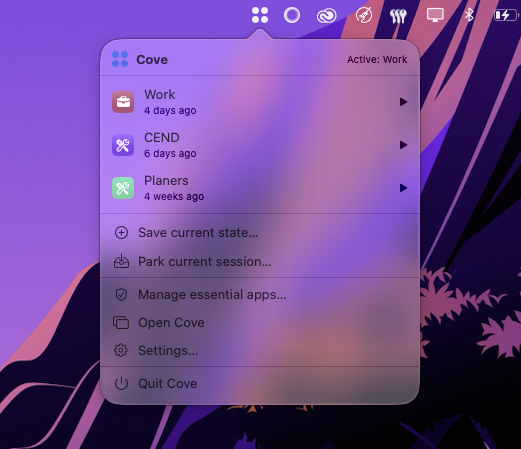
Task: Click the Cove four-dot menu bar icon
Action: coord(260,15)
